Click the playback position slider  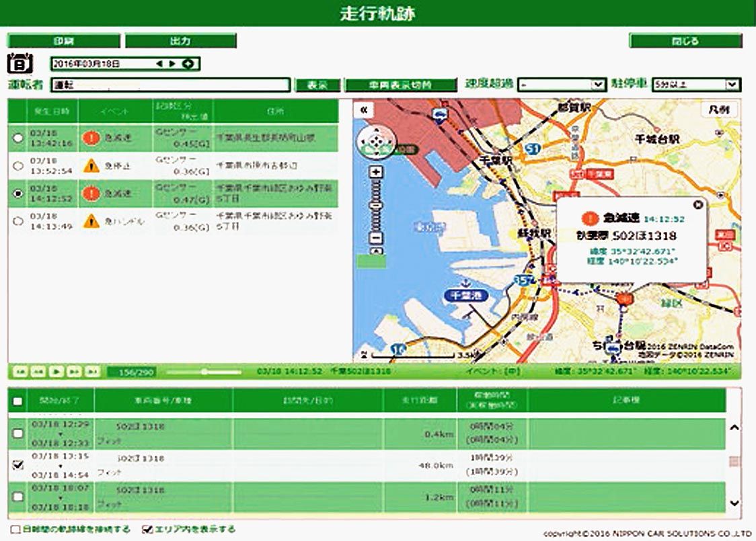click(204, 371)
